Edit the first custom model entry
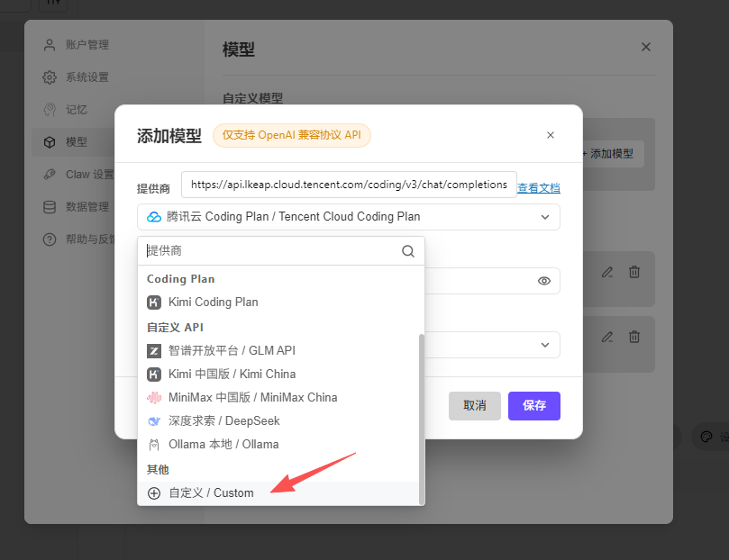This screenshot has width=729, height=560. pyautogui.click(x=607, y=272)
